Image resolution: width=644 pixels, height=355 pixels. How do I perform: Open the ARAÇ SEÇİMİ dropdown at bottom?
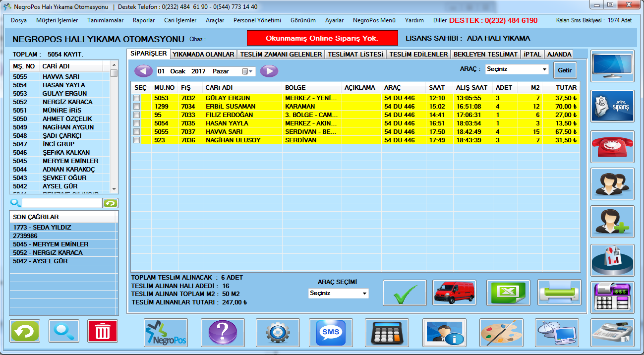(x=338, y=293)
